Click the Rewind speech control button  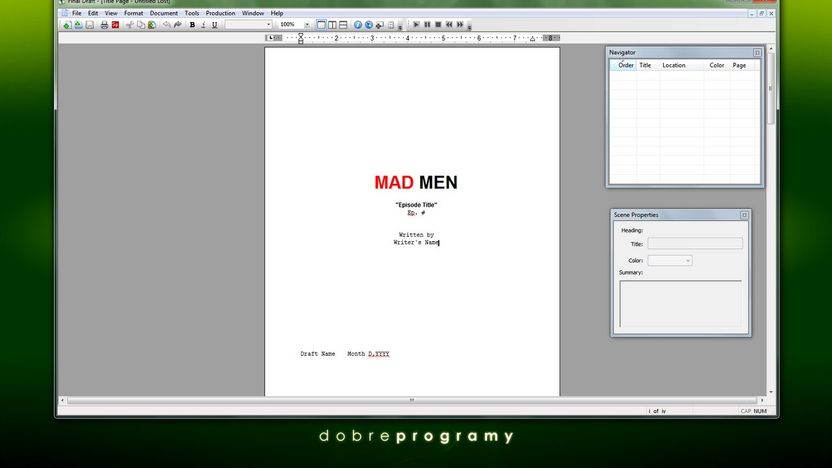449,24
